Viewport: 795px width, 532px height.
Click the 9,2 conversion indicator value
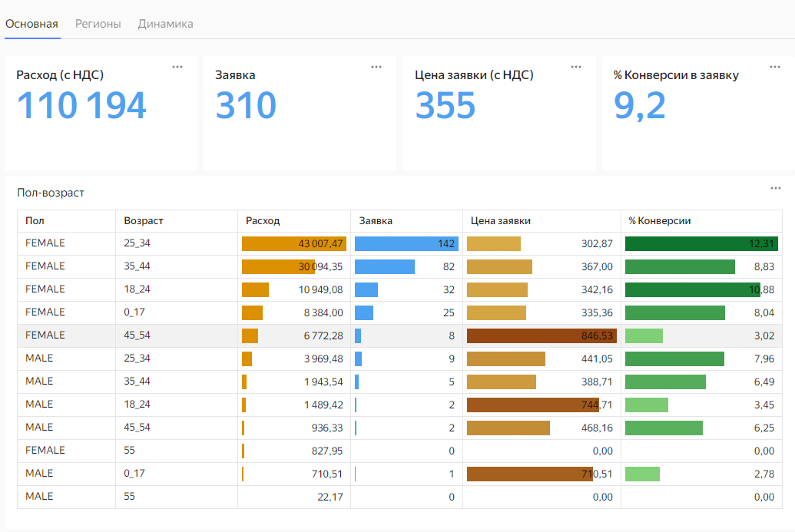tap(639, 106)
